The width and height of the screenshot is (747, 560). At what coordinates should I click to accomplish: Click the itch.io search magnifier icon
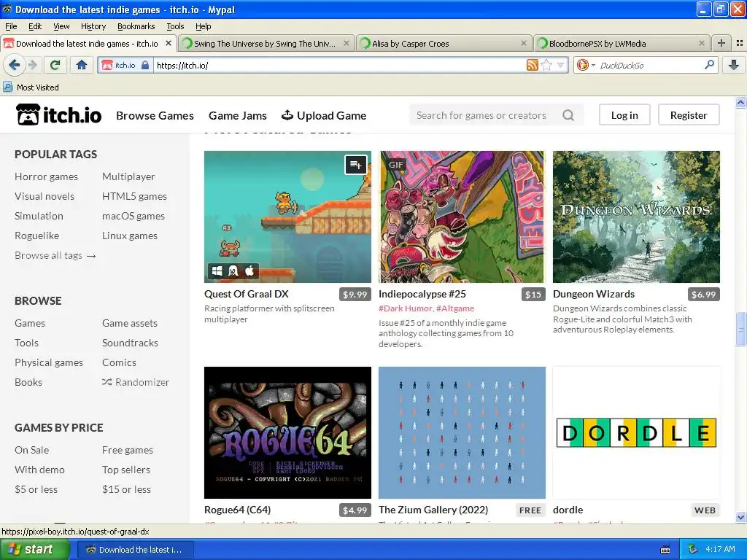(x=568, y=115)
